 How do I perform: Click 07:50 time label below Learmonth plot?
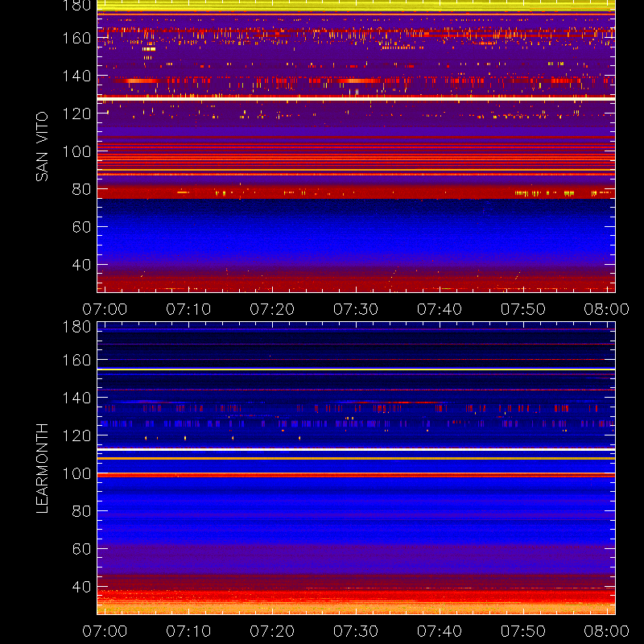pyautogui.click(x=523, y=631)
